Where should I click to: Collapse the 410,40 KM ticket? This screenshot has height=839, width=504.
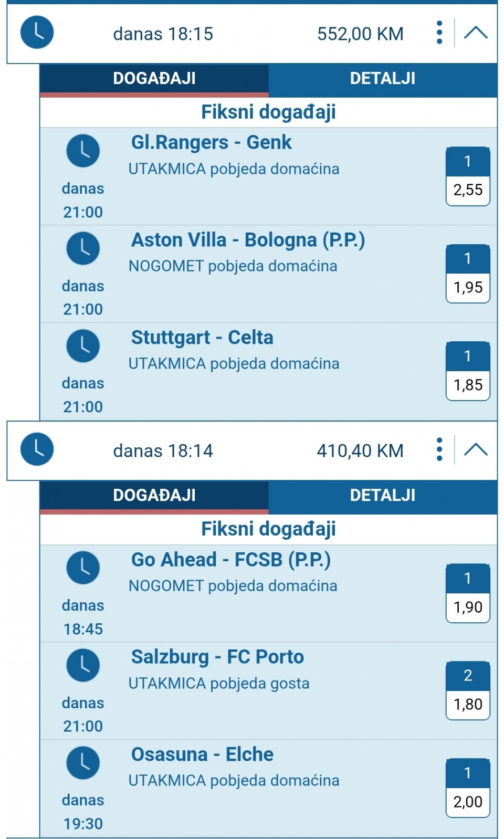(x=476, y=449)
